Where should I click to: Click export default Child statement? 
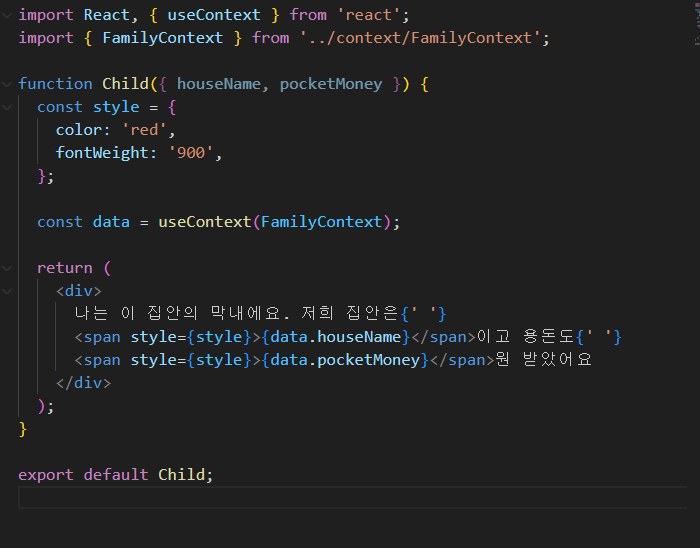coord(116,474)
